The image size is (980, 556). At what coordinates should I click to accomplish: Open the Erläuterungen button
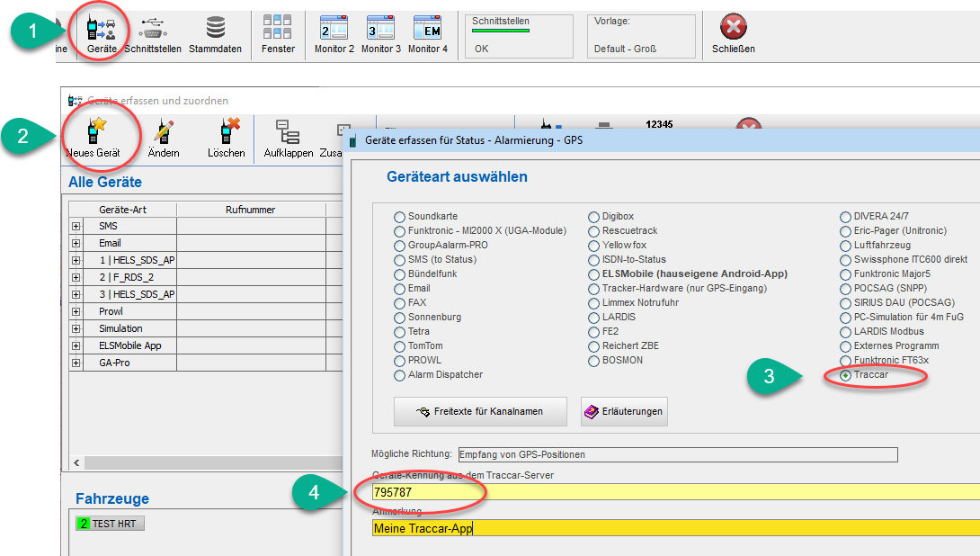[624, 411]
